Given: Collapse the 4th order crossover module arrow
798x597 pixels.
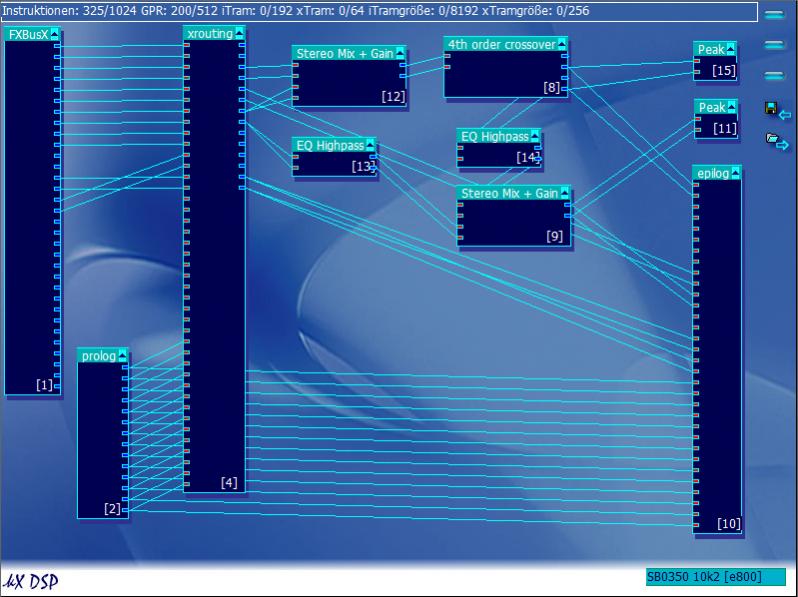Looking at the screenshot, I should tap(561, 44).
